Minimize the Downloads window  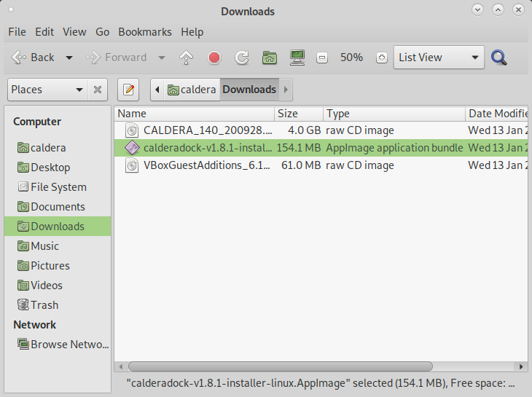pyautogui.click(x=478, y=9)
